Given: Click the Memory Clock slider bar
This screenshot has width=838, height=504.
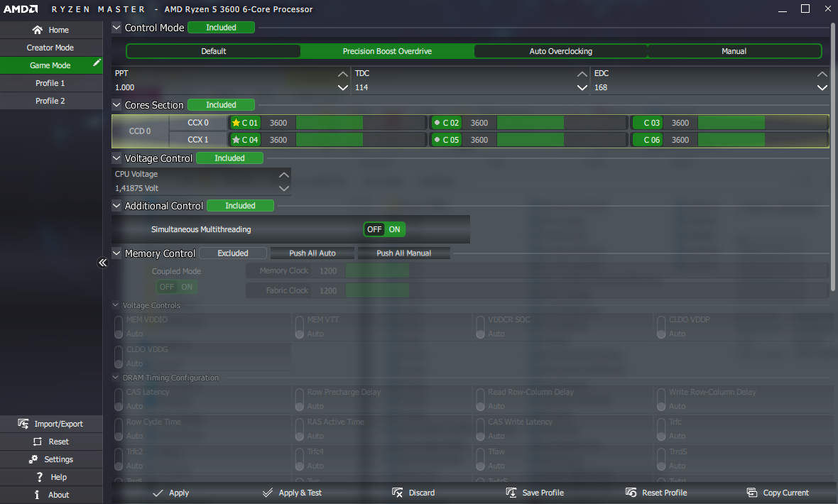Looking at the screenshot, I should coord(587,271).
